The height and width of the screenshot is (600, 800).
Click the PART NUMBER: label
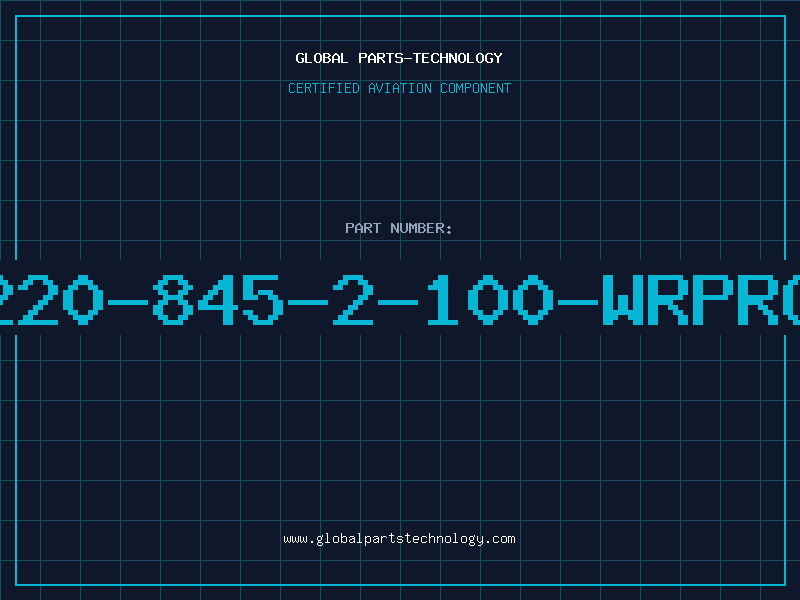(399, 228)
